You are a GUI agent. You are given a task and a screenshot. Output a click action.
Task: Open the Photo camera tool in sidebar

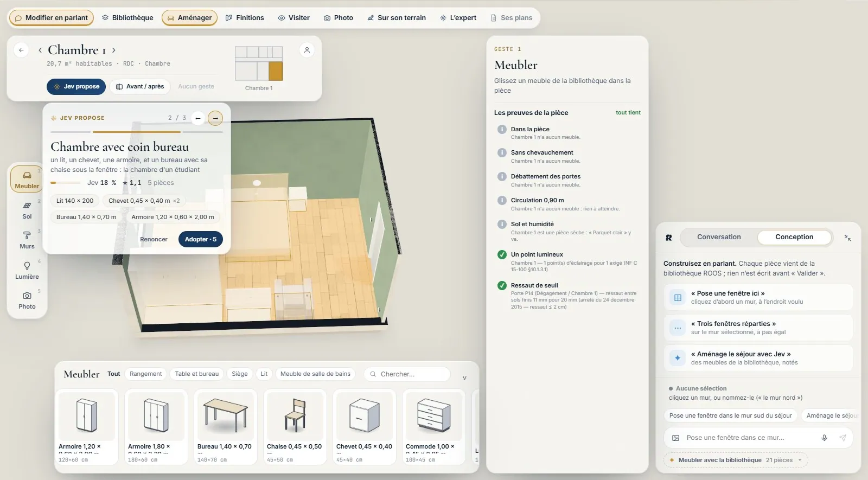[x=27, y=300]
